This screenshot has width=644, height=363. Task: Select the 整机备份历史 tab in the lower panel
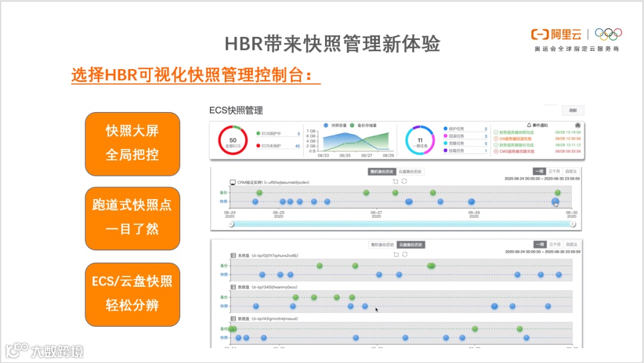[x=382, y=245]
